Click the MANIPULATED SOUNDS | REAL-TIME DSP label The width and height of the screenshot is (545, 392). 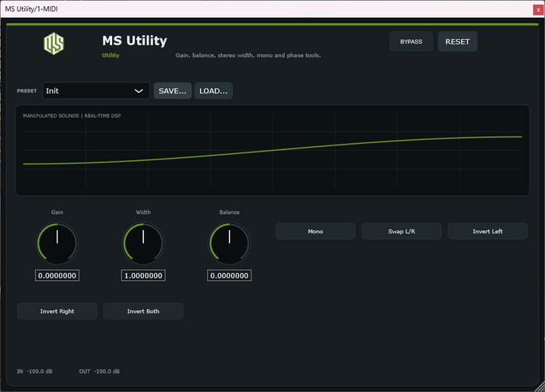(72, 116)
